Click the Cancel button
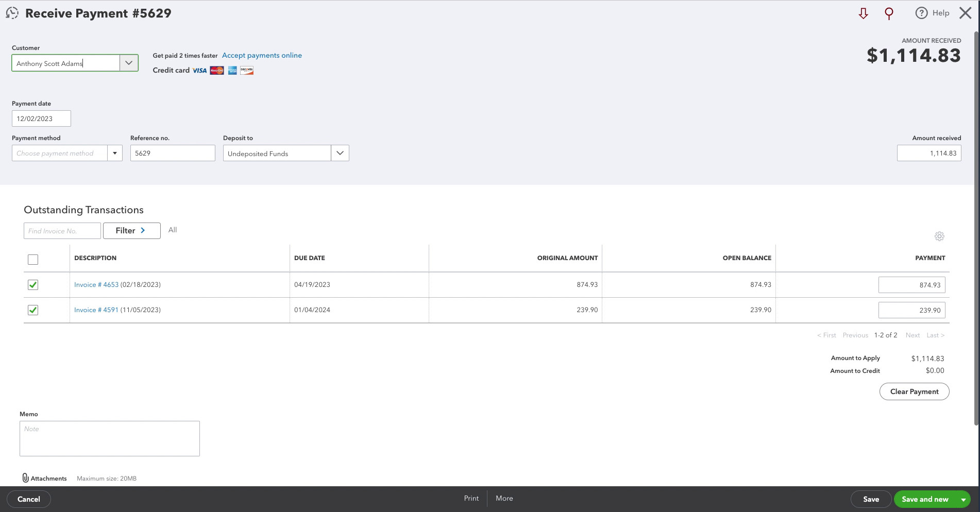 (x=28, y=499)
